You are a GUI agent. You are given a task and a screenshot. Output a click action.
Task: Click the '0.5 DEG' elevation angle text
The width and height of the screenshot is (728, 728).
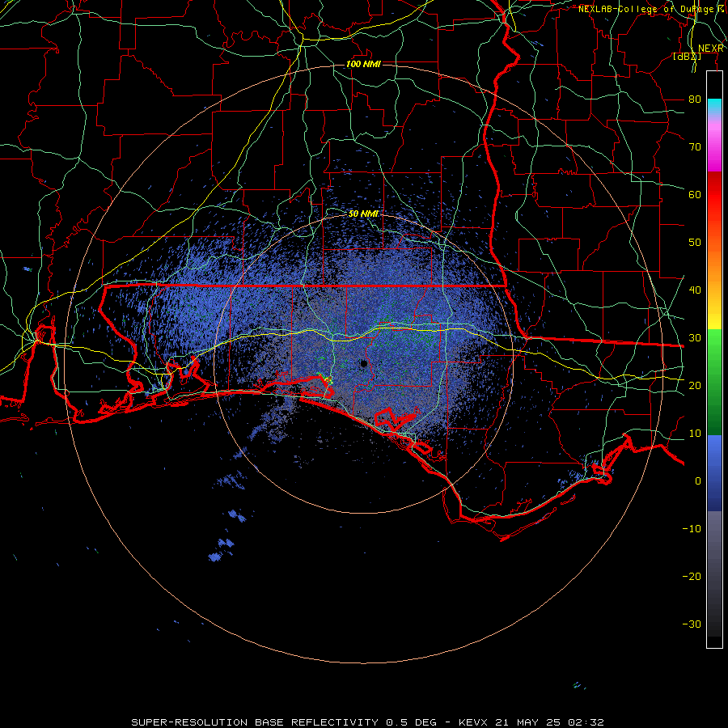point(412,722)
